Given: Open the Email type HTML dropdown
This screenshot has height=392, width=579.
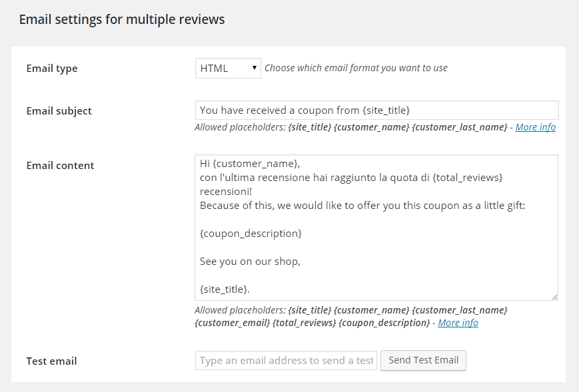Looking at the screenshot, I should click(x=228, y=69).
